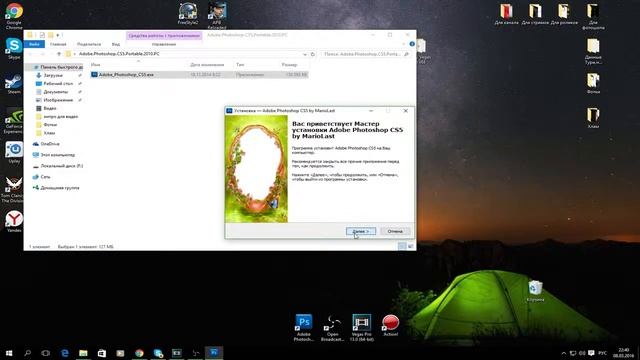Image resolution: width=640 pixels, height=360 pixels.
Task: Open Загрузки in Explorer sidebar
Action: (x=53, y=75)
